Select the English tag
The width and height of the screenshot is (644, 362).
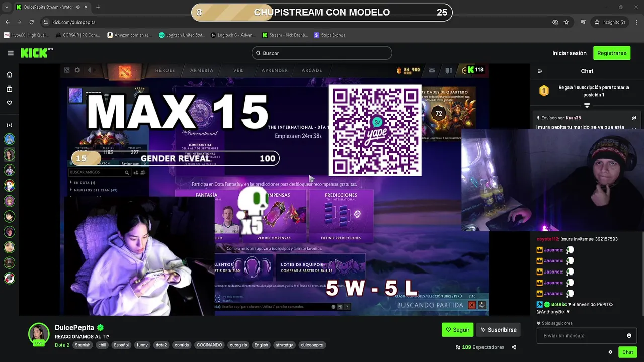pos(261,345)
